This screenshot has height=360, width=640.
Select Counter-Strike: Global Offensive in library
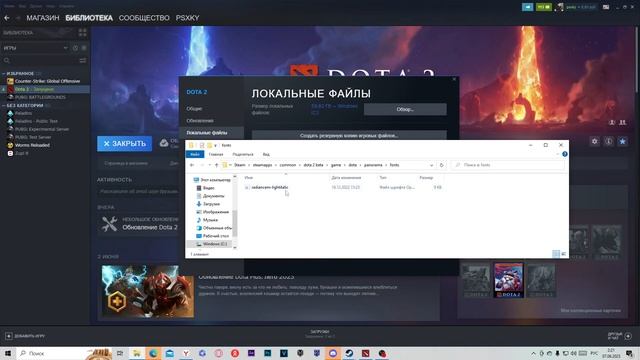(47, 81)
